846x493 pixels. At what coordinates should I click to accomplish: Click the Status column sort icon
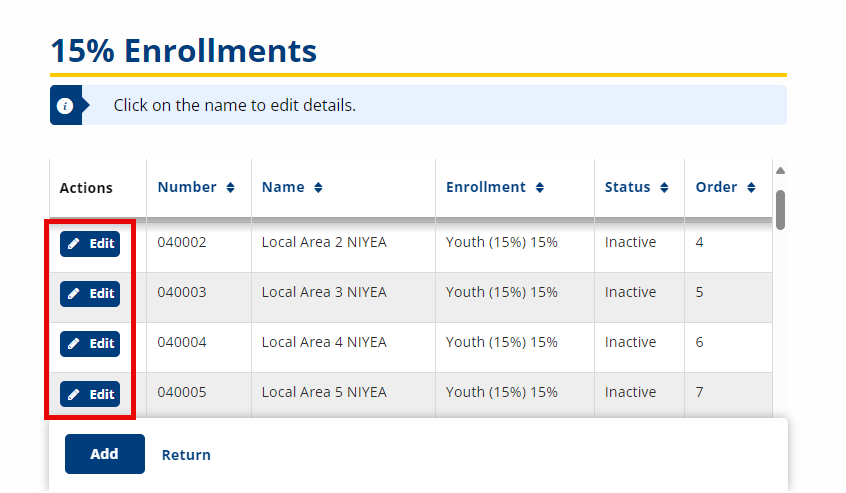[664, 188]
